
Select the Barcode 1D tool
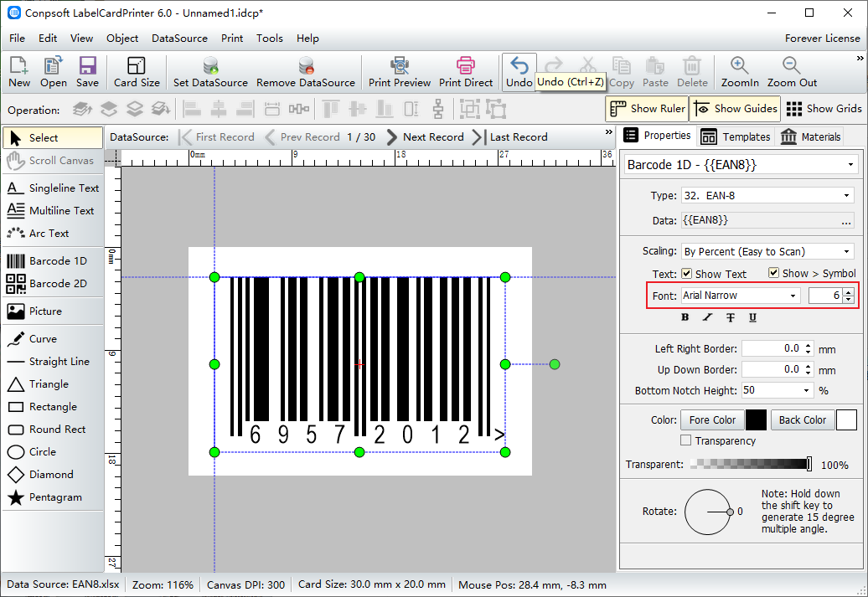pyautogui.click(x=53, y=260)
